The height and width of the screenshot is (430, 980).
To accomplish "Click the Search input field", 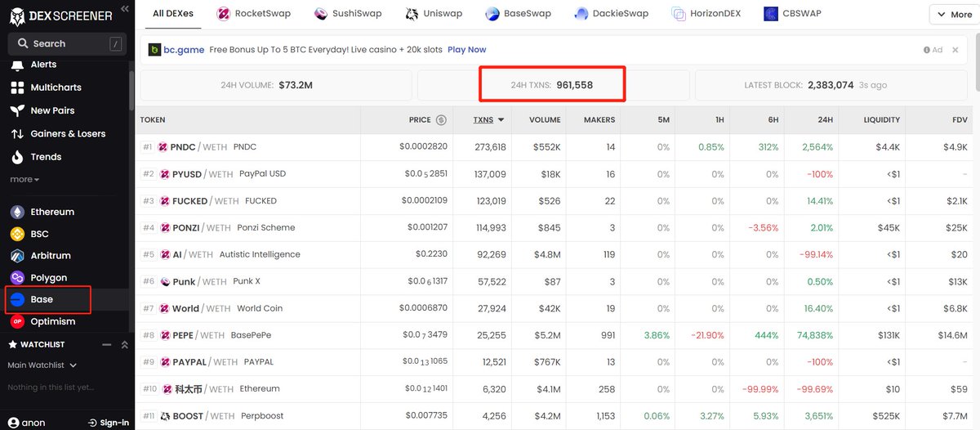I will coord(67,43).
